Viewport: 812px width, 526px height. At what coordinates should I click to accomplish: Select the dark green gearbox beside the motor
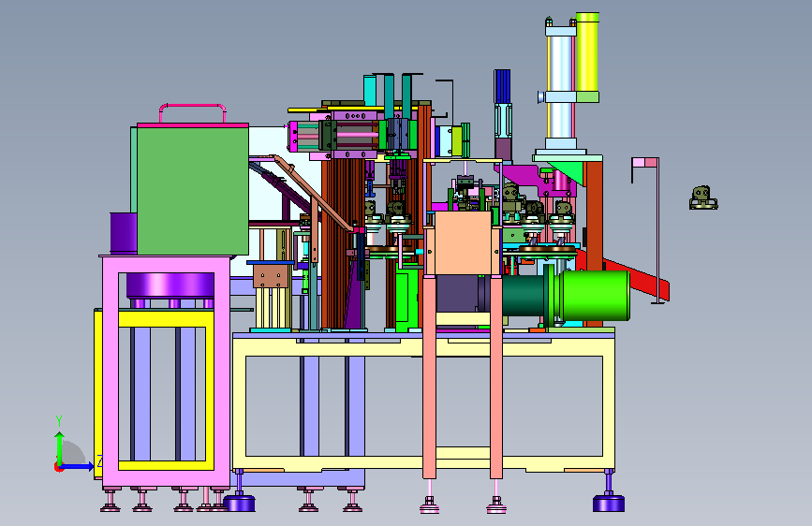(523, 295)
